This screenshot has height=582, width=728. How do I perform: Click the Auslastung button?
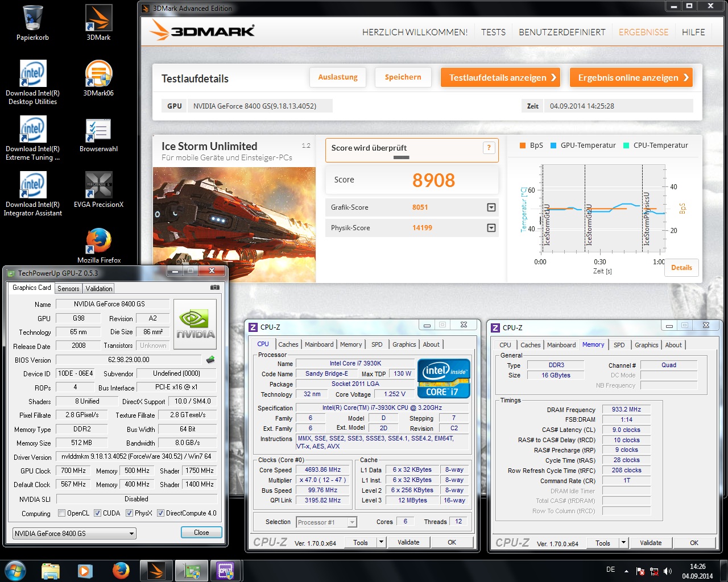(x=338, y=77)
